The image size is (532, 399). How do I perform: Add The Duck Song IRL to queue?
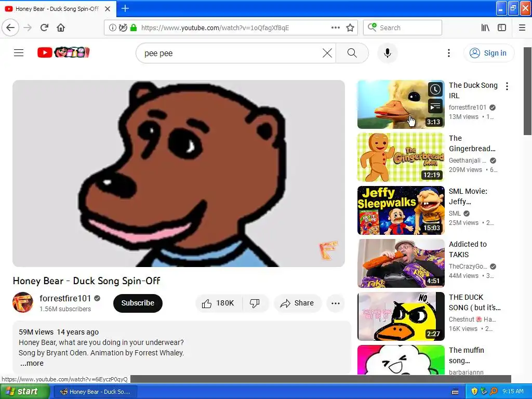(x=435, y=107)
